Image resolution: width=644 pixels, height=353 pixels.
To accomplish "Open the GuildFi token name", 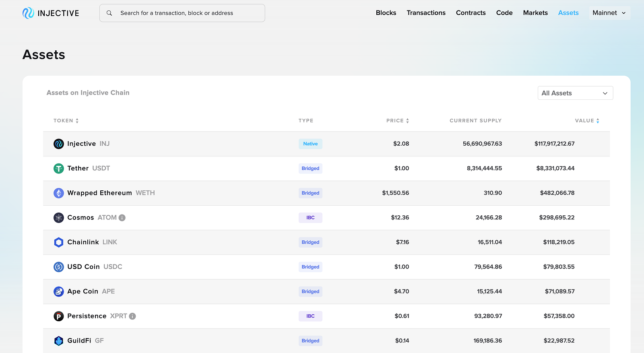I will 79,341.
